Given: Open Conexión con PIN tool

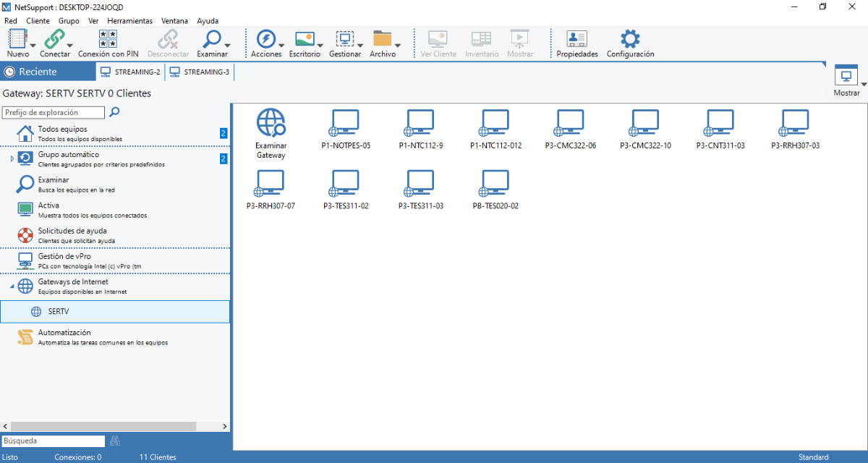Looking at the screenshot, I should (108, 40).
